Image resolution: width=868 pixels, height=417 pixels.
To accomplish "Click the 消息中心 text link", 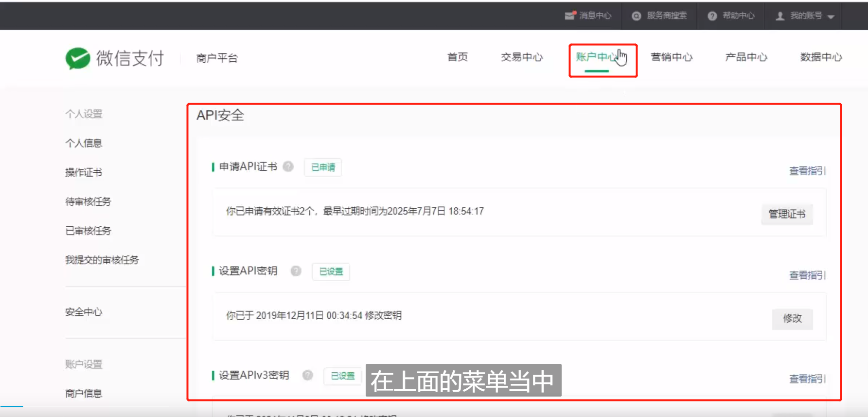I will click(595, 16).
